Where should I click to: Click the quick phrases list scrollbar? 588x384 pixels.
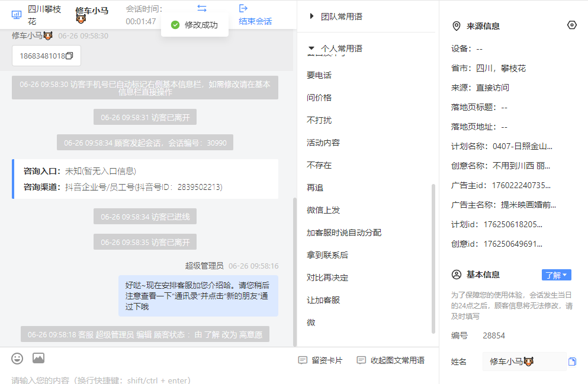(433, 259)
